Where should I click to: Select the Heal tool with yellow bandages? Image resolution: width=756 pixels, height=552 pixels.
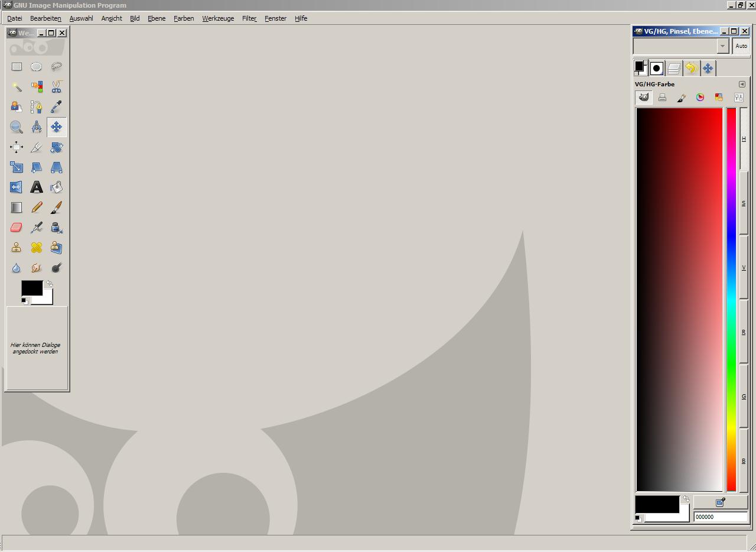click(37, 248)
